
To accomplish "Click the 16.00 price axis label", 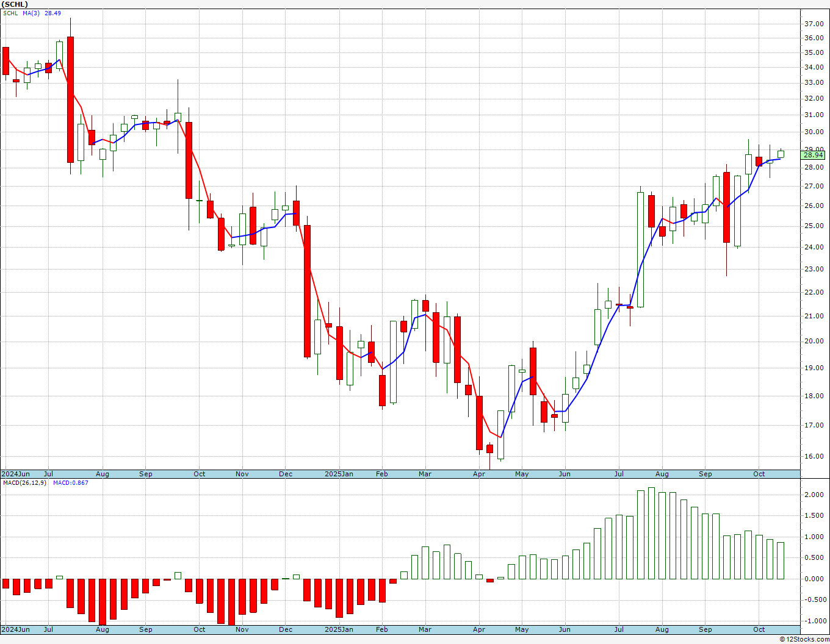I will [814, 456].
